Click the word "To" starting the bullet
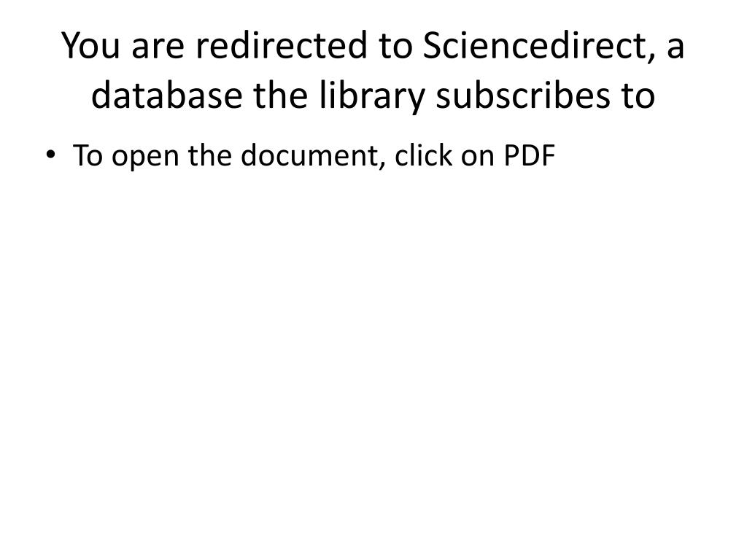Viewport: 747px width, 560px height. click(x=88, y=156)
